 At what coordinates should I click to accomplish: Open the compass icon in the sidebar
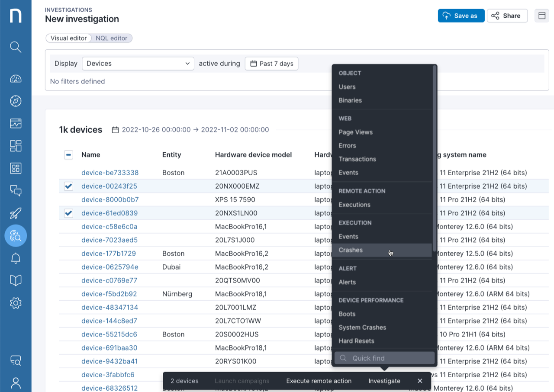click(x=16, y=101)
